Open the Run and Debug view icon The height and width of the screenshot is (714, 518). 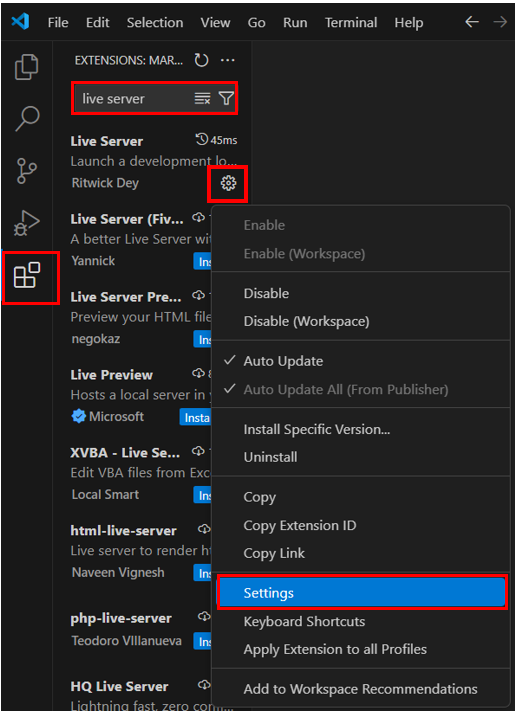click(x=27, y=223)
